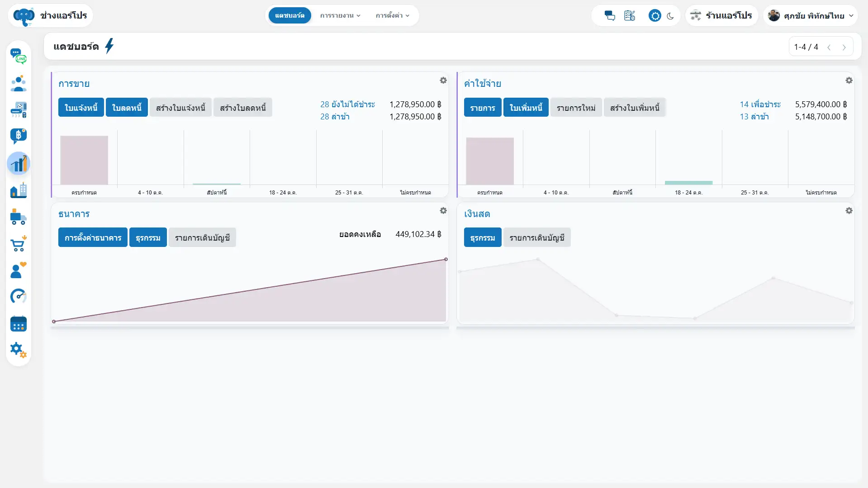
Task: Expand the การรายงาน menu
Action: (340, 15)
